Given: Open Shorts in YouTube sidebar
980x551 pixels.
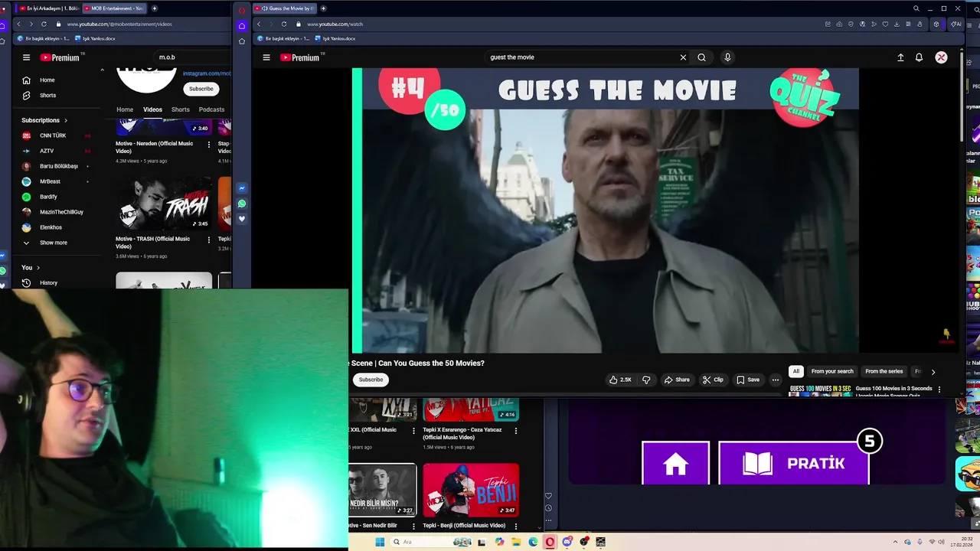Looking at the screenshot, I should [47, 95].
